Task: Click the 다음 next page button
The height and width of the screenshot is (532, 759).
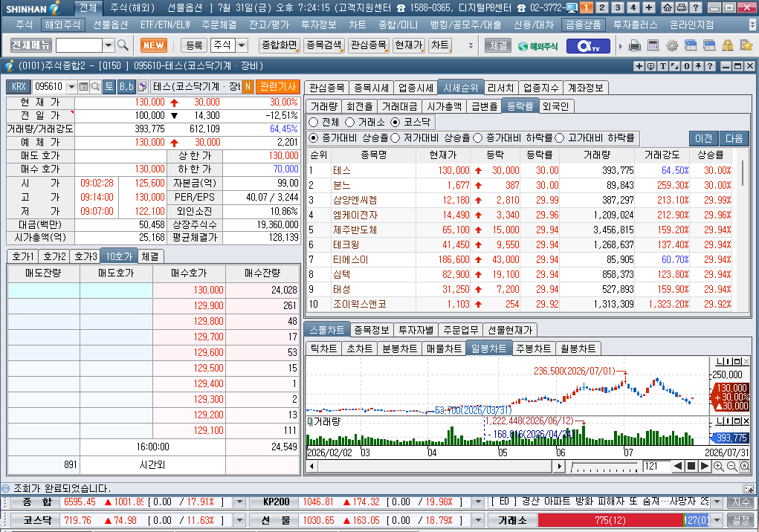Action: [734, 139]
